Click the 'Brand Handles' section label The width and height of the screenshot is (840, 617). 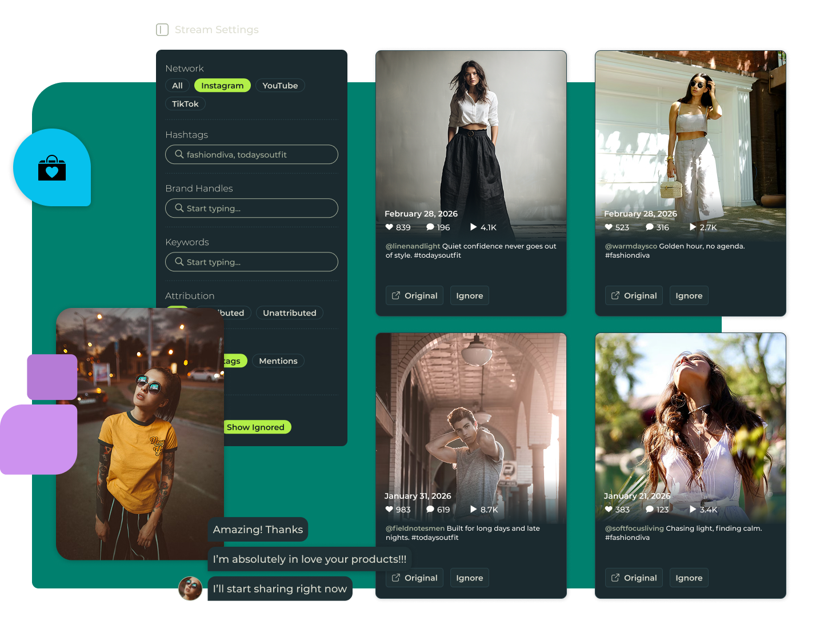(199, 189)
